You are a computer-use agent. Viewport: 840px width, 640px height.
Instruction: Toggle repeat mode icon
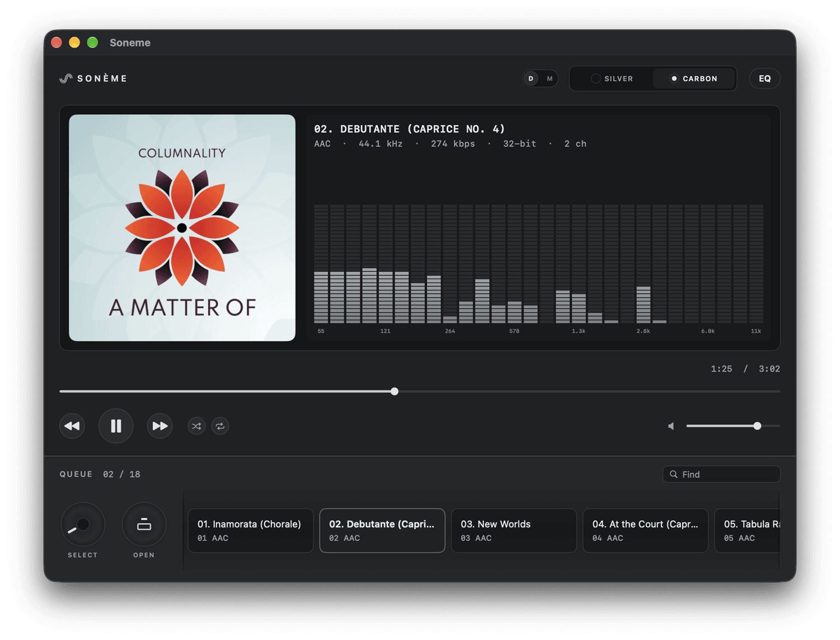[220, 426]
